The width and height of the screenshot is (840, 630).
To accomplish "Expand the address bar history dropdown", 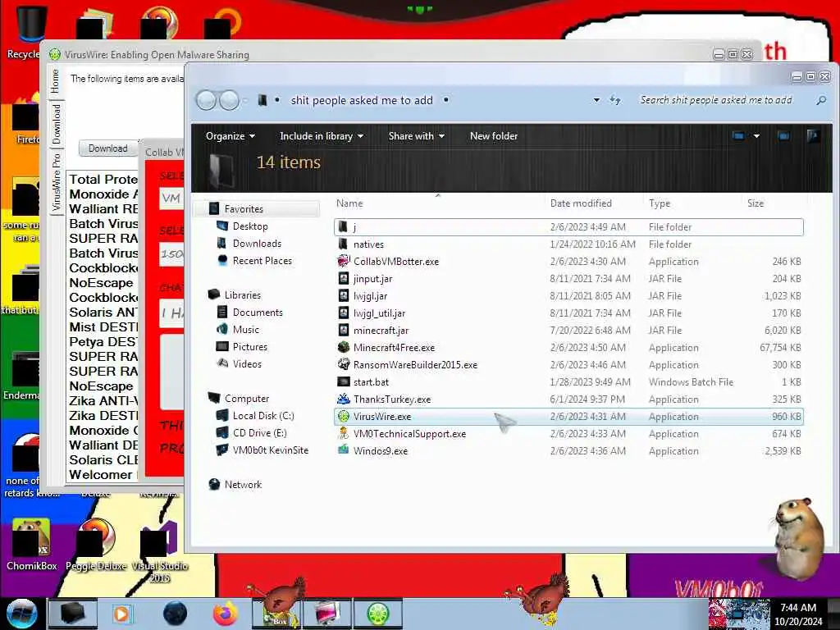I will [x=596, y=100].
